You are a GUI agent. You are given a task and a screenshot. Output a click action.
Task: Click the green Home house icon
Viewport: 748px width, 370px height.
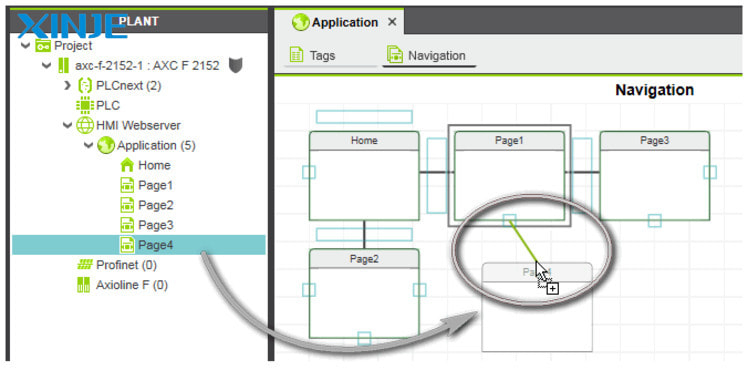(127, 165)
